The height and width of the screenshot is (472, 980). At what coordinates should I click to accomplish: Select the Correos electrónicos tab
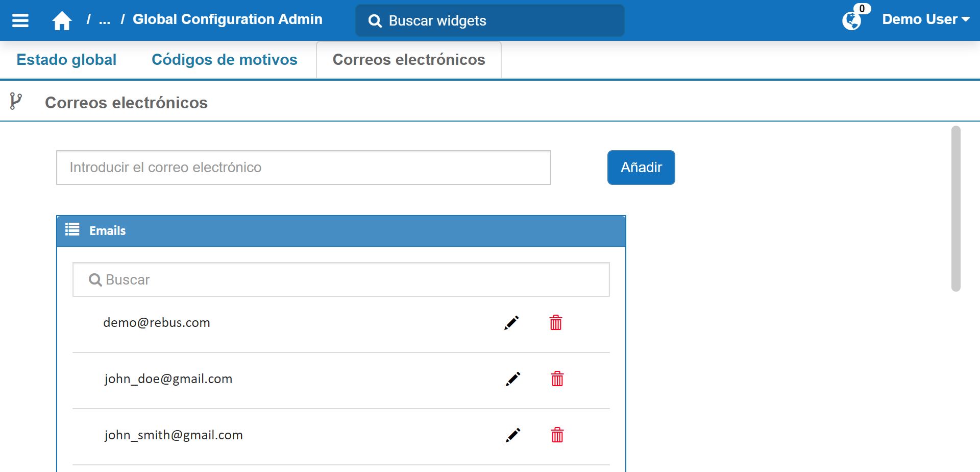coord(409,60)
